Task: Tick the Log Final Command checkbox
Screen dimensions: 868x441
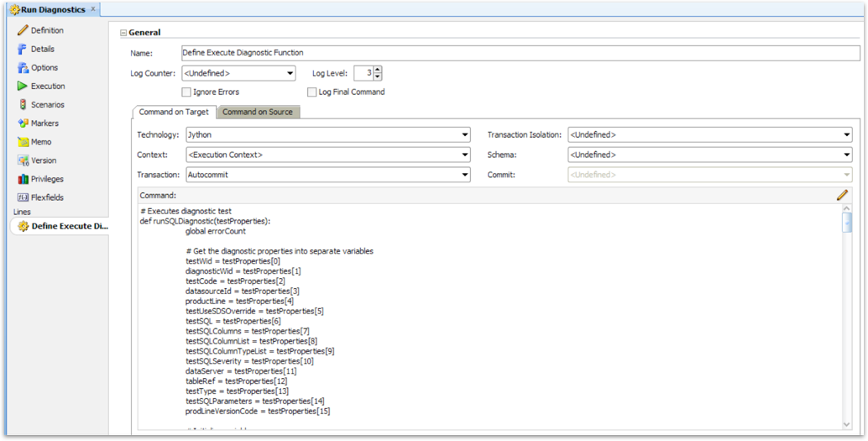Action: (311, 92)
